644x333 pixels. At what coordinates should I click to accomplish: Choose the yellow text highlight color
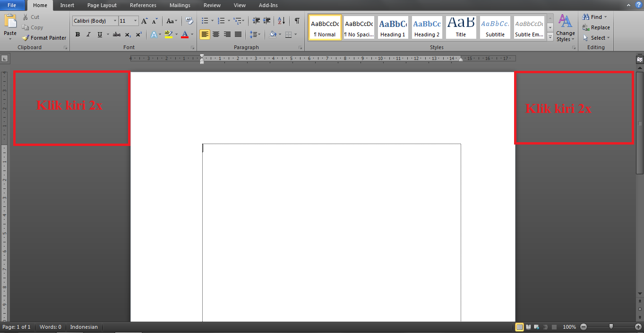(x=170, y=34)
